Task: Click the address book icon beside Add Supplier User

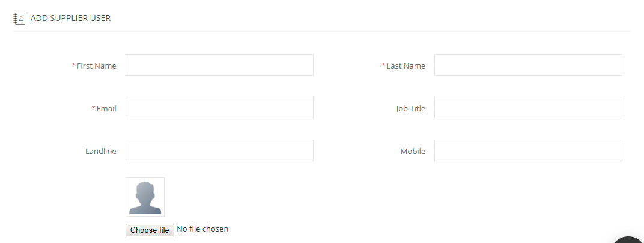Action: (x=19, y=19)
